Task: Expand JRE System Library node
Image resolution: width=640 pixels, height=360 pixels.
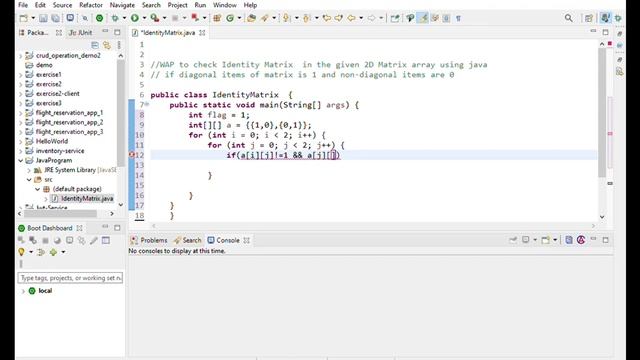Action: (x=29, y=170)
